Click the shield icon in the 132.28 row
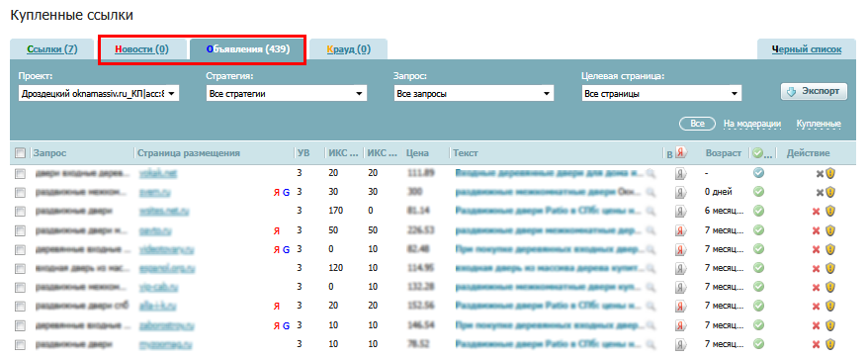The width and height of the screenshot is (868, 358). tap(829, 287)
